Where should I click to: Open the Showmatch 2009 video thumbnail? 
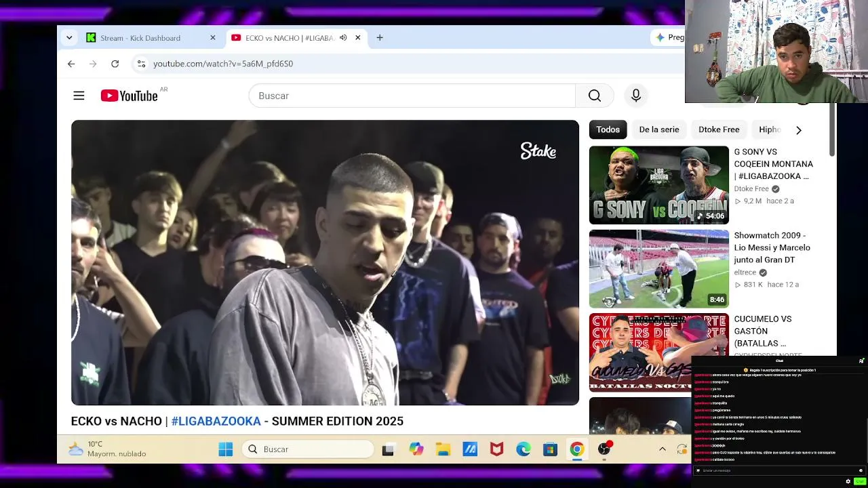point(659,268)
